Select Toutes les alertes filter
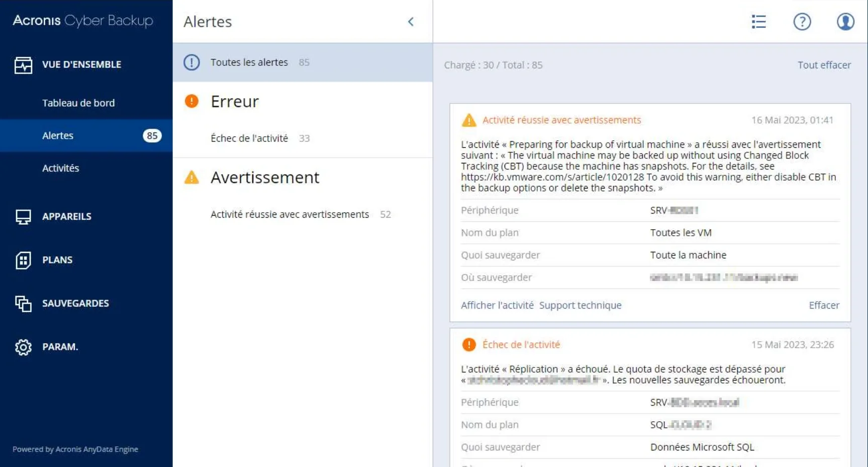Viewport: 868px width, 467px height. pos(303,62)
